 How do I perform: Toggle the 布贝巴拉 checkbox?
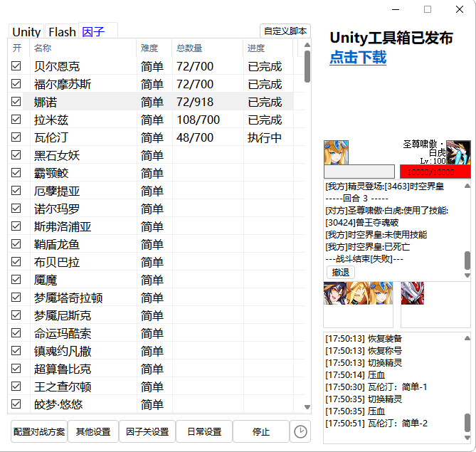pos(16,261)
